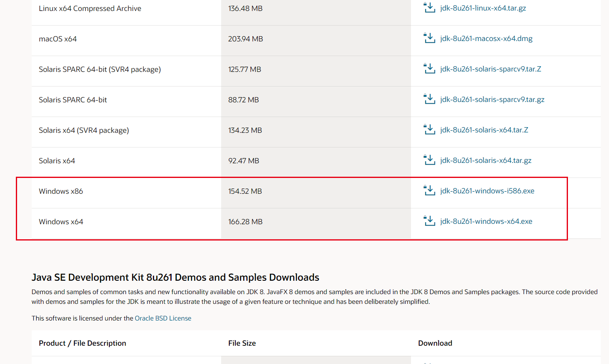Select 'Linux x64 Compressed Archive' text
The height and width of the screenshot is (364, 609).
point(90,9)
